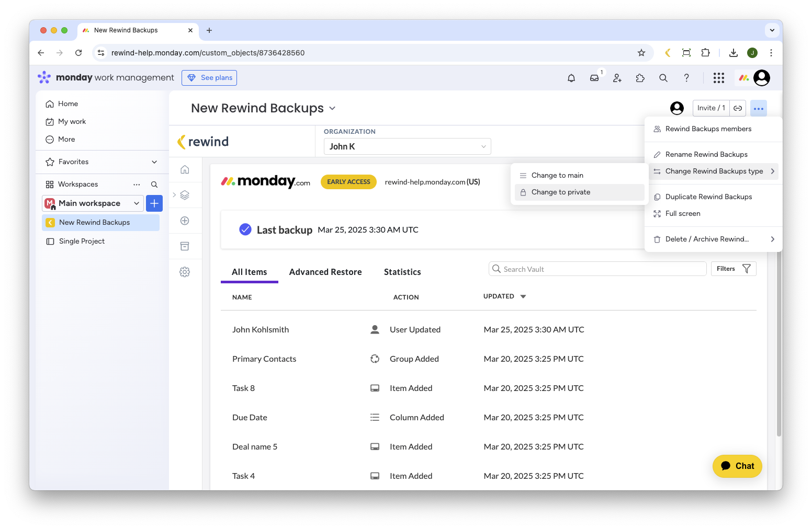The width and height of the screenshot is (812, 529).
Task: Click the See plans button
Action: click(209, 78)
